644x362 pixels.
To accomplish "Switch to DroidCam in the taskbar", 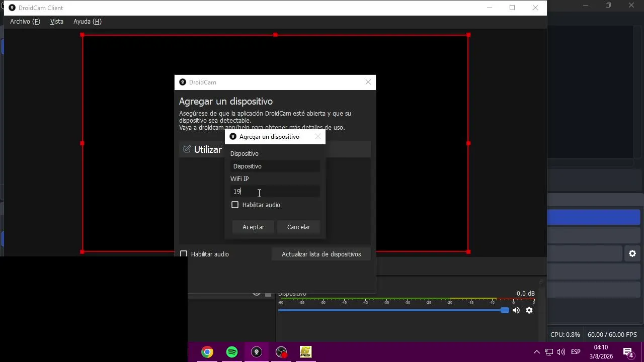I will pyautogui.click(x=257, y=352).
